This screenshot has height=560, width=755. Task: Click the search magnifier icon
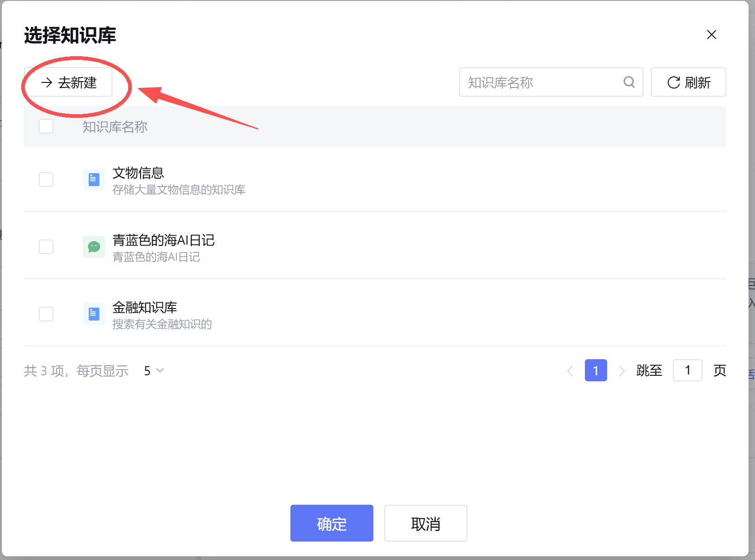pos(629,82)
